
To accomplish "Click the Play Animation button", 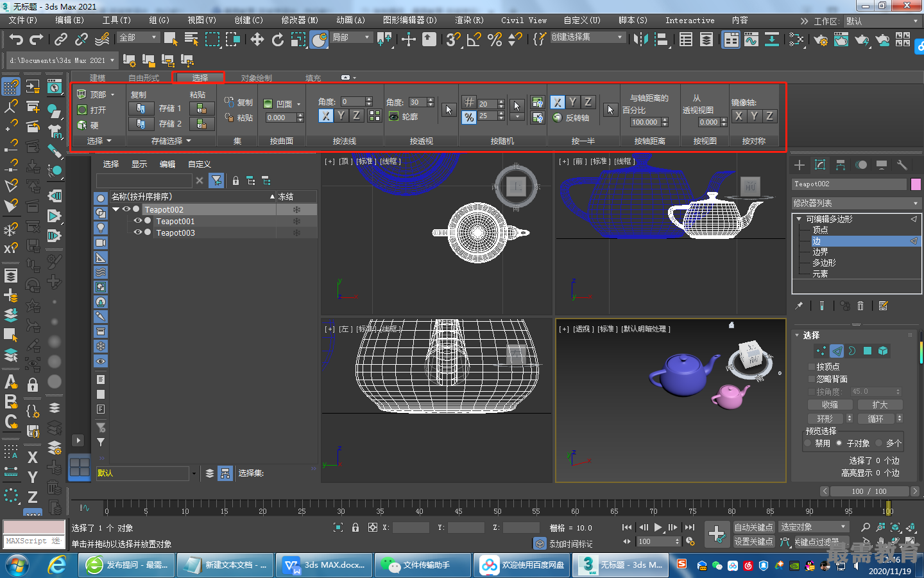I will [658, 527].
